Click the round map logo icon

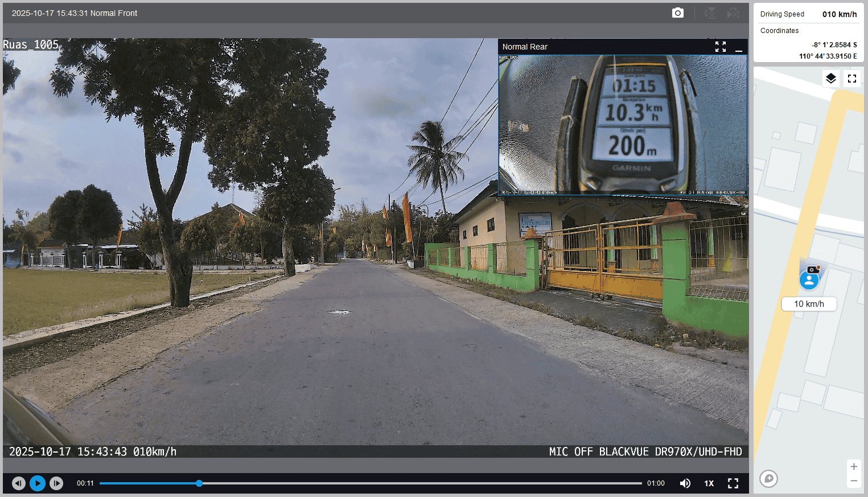point(768,478)
